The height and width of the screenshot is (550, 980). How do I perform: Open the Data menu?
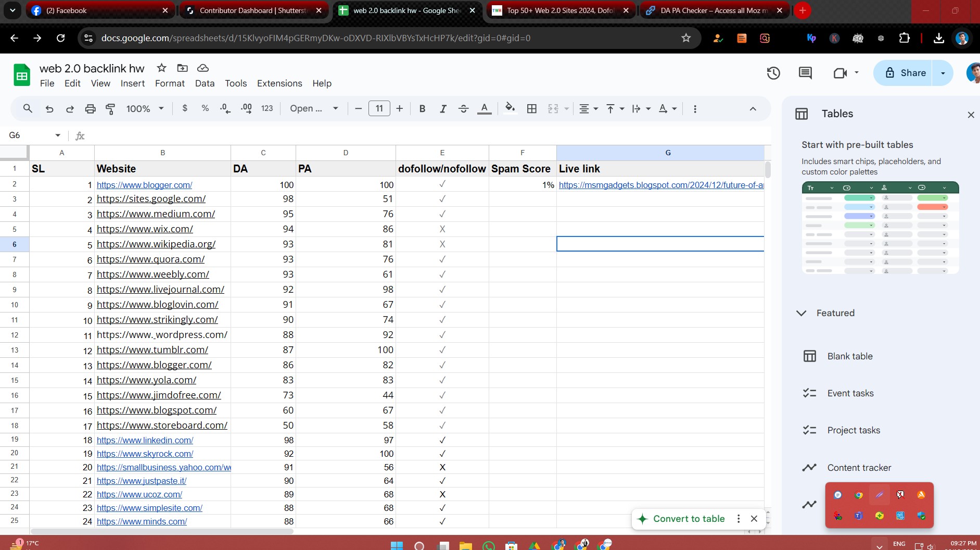205,83
